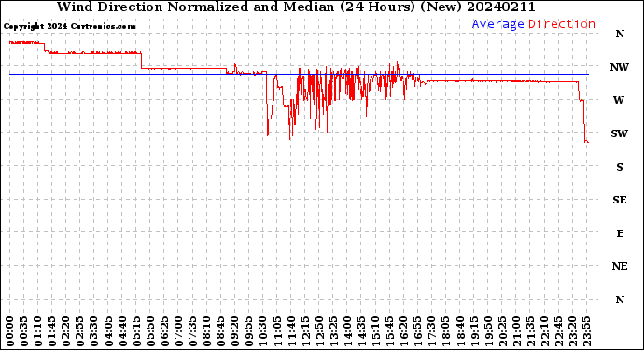Click the 'S' axis label
644x350 pixels.
(x=620, y=167)
